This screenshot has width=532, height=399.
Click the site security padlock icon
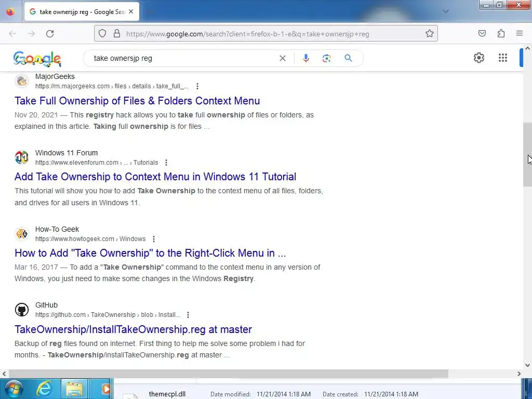[x=117, y=34]
